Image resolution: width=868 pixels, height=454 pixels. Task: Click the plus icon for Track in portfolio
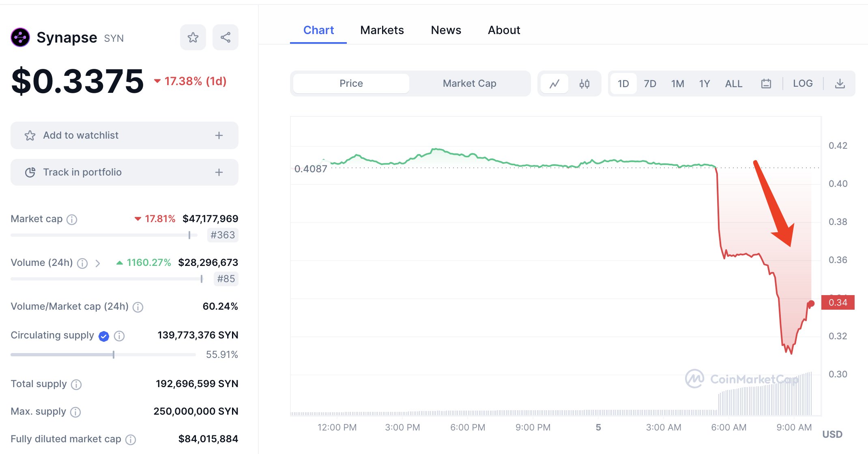[219, 172]
